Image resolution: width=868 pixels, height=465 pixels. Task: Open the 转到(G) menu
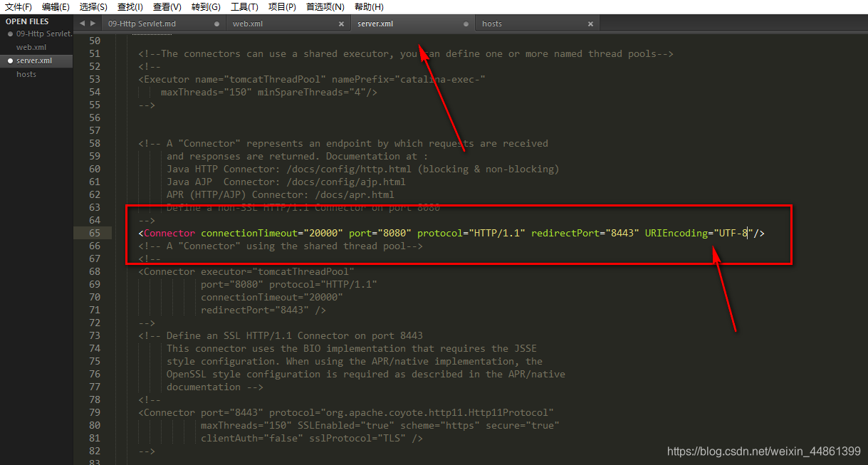[x=206, y=7]
